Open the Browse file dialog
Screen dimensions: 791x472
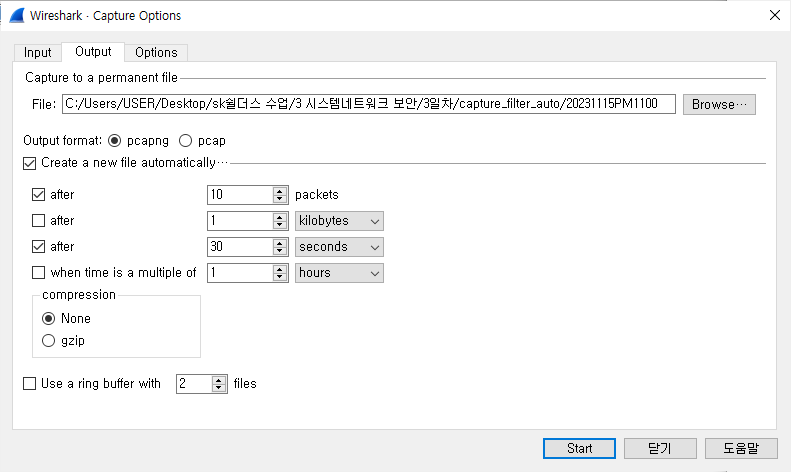(719, 104)
